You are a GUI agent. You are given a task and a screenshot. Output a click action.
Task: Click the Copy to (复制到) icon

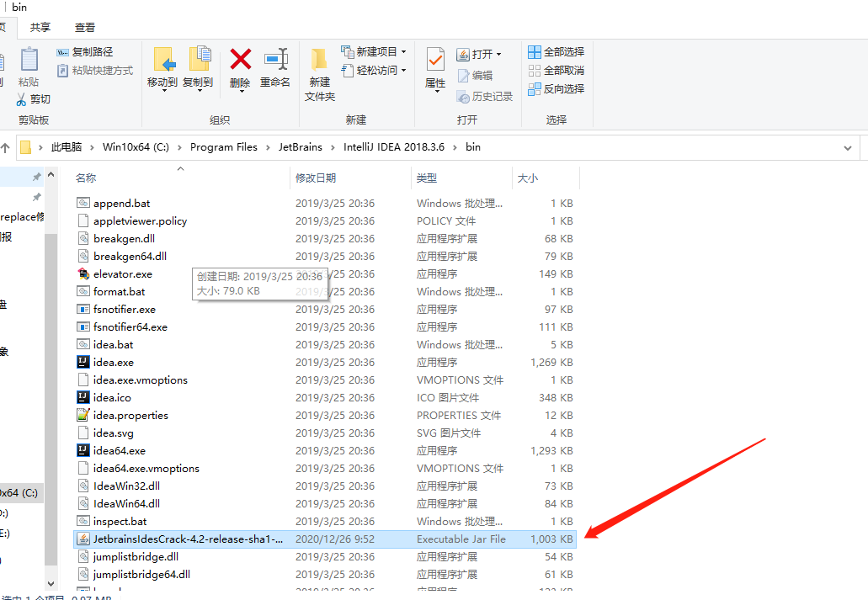click(x=200, y=59)
